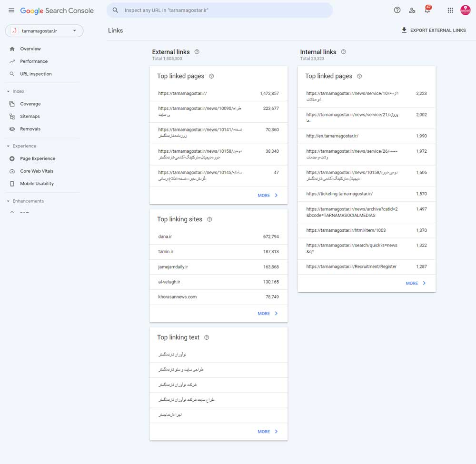Click the Coverage pages icon
This screenshot has width=476, height=464.
pos(12,104)
